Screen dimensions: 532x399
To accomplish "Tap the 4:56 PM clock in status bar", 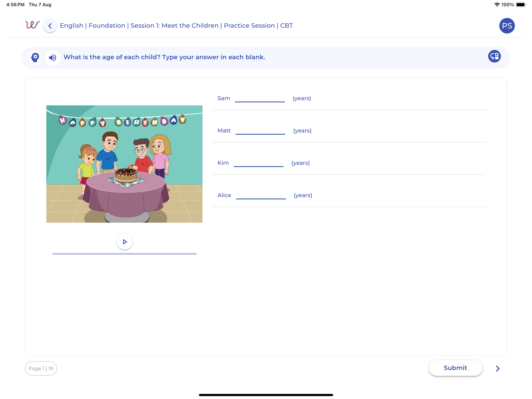I will [x=15, y=4].
